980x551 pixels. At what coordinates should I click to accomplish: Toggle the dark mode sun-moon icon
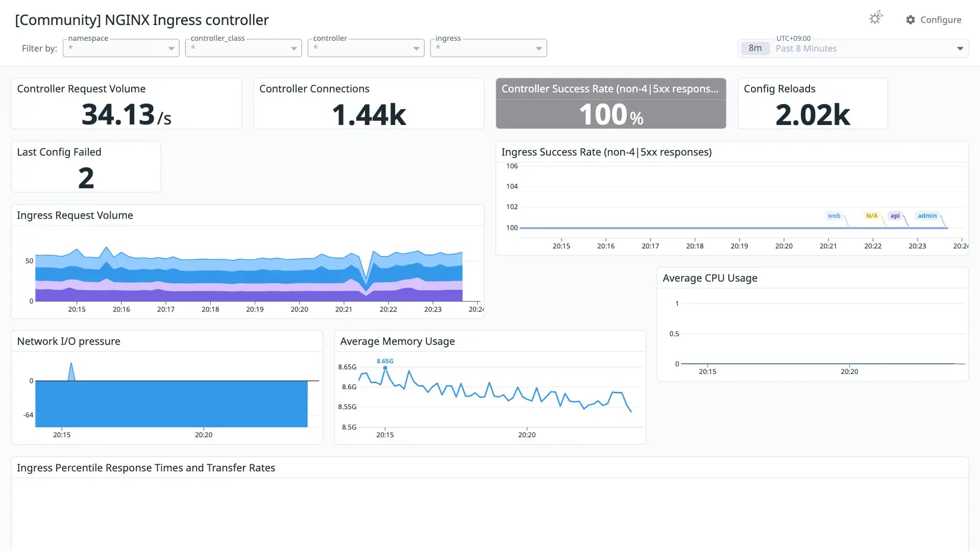(876, 18)
